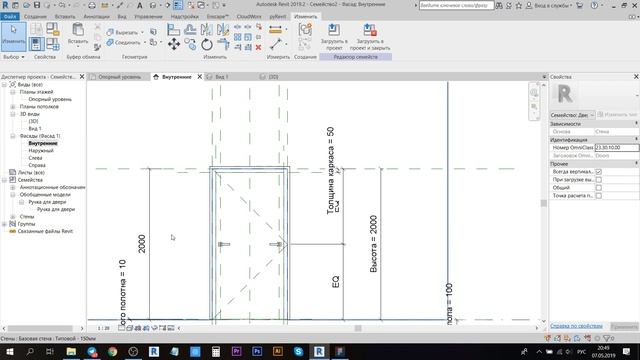Image resolution: width=640 pixels, height=360 pixels.
Task: Click the Cut geometry (Вырезать) icon
Action: (x=110, y=32)
